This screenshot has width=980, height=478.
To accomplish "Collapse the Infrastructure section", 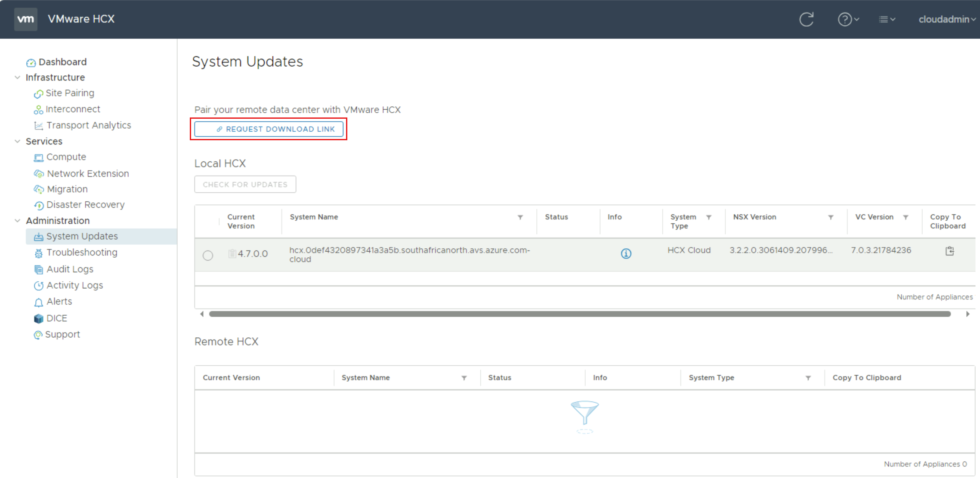I will pos(17,77).
